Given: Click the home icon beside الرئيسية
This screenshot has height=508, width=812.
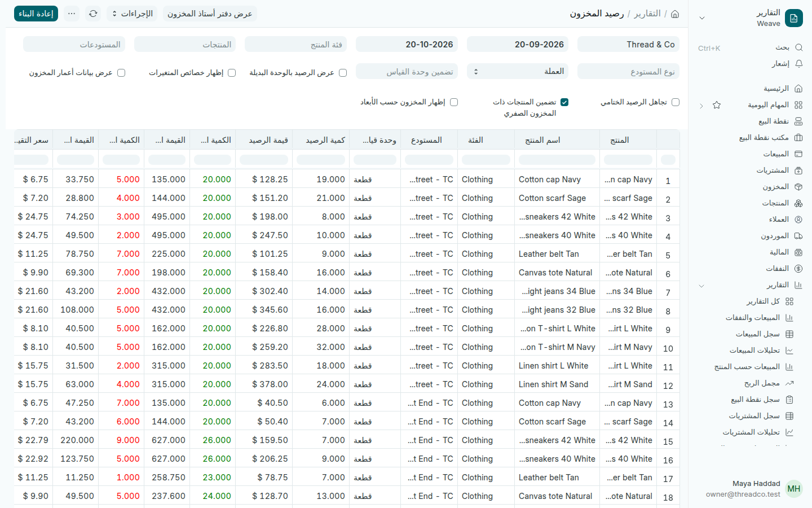Looking at the screenshot, I should coord(798,89).
